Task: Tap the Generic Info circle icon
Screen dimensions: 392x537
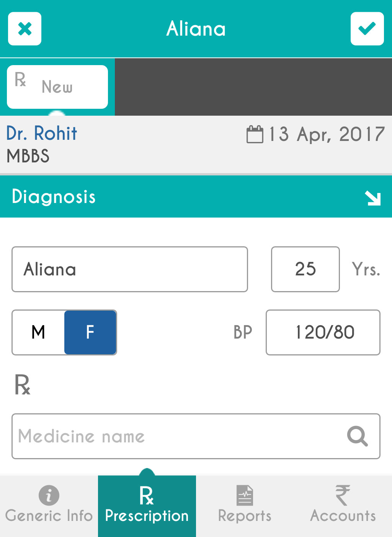Action: (49, 495)
